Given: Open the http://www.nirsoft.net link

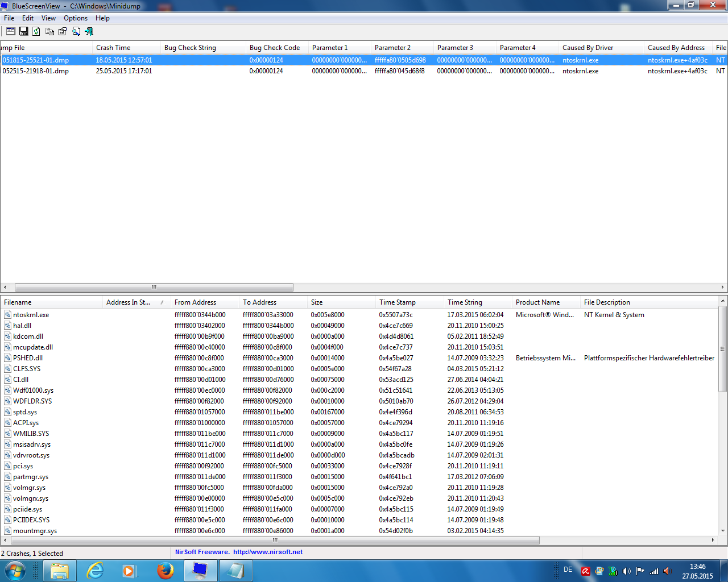Looking at the screenshot, I should (267, 552).
